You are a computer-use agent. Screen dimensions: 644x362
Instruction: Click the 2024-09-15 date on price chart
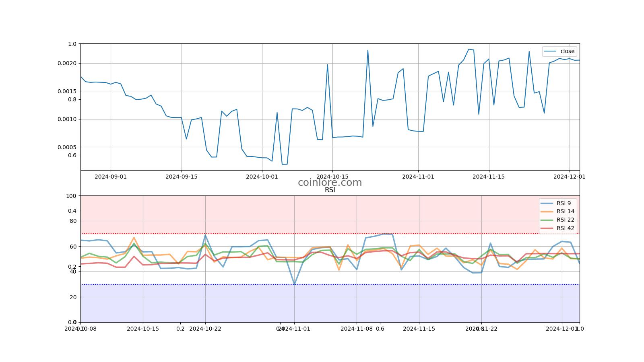[x=182, y=177]
